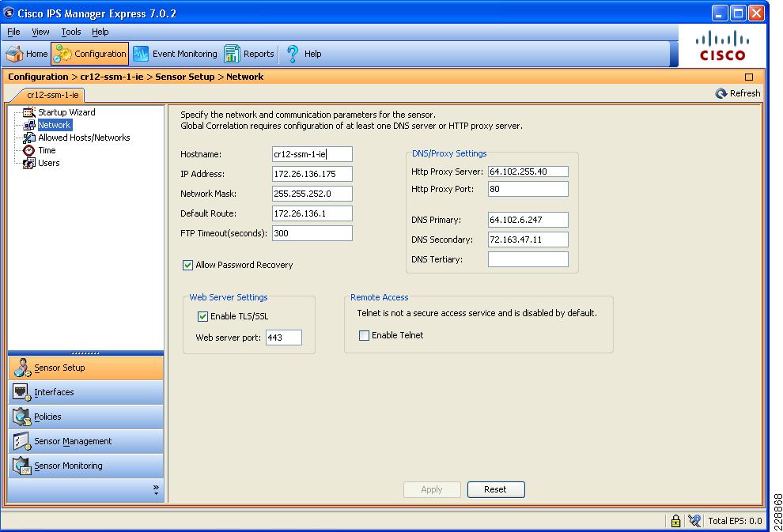
Task: Click the Cisco logo
Action: coord(723,46)
